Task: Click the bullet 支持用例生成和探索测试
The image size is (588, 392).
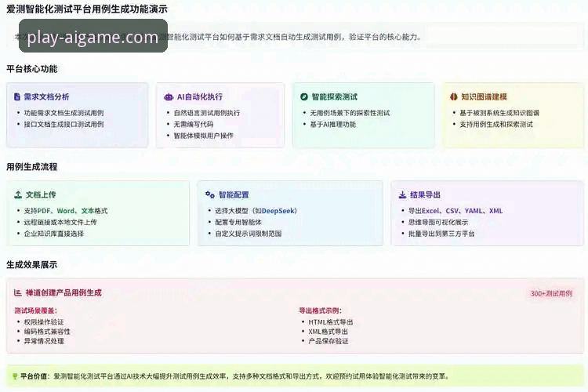Action: pos(496,124)
